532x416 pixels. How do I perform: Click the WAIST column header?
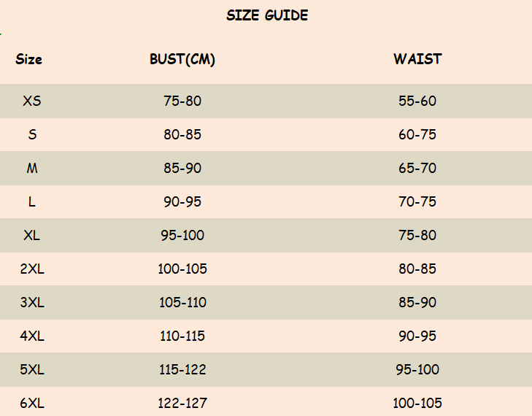tap(417, 59)
